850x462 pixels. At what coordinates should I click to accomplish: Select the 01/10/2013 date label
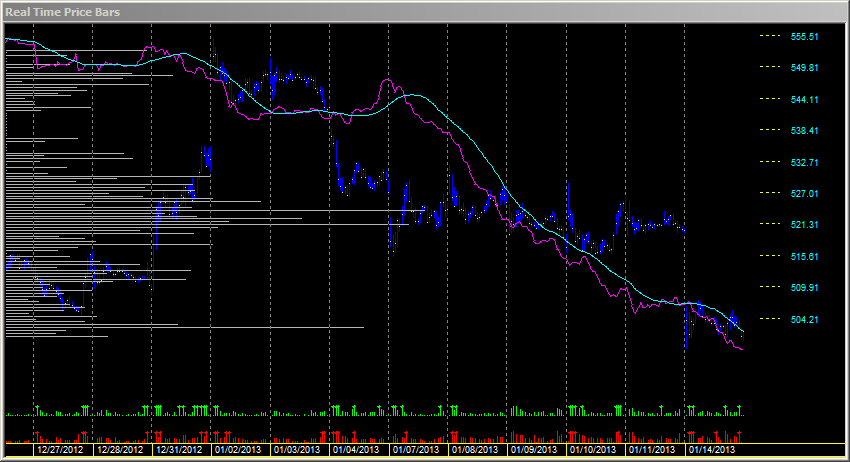coord(593,450)
